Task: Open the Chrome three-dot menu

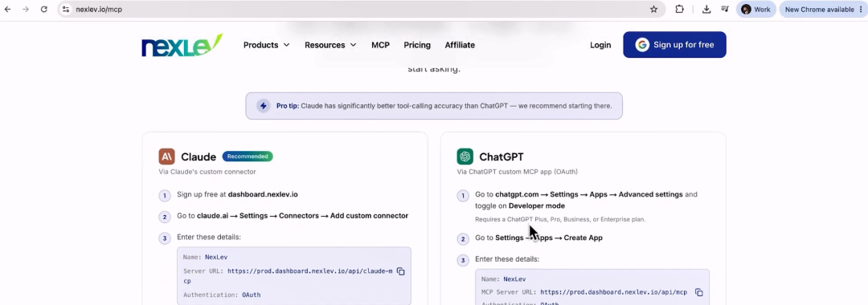Action: point(860,10)
